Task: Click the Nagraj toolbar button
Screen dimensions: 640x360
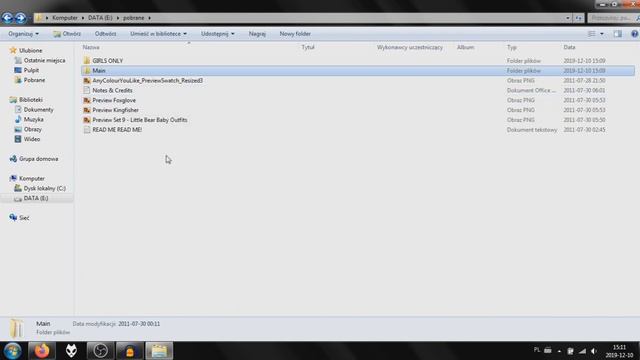Action: point(257,34)
